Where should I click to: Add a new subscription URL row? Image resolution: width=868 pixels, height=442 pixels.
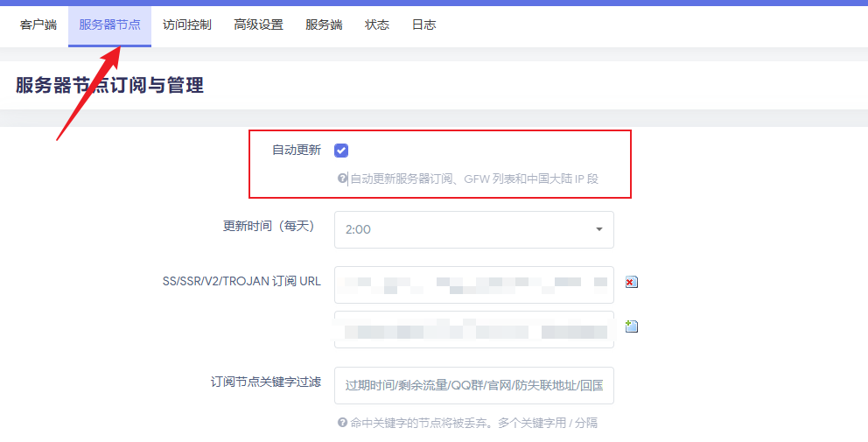click(632, 326)
